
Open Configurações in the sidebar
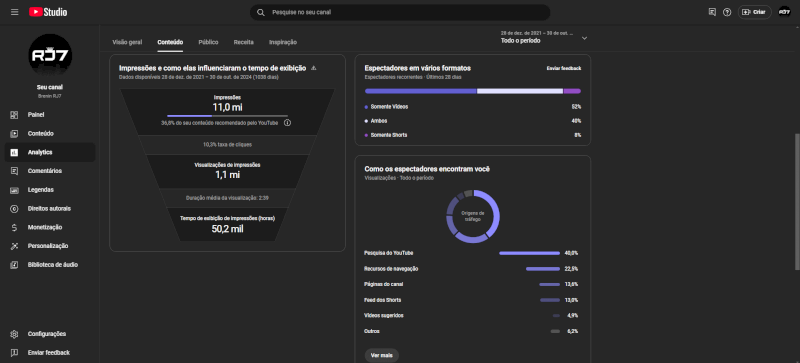pyautogui.click(x=49, y=334)
